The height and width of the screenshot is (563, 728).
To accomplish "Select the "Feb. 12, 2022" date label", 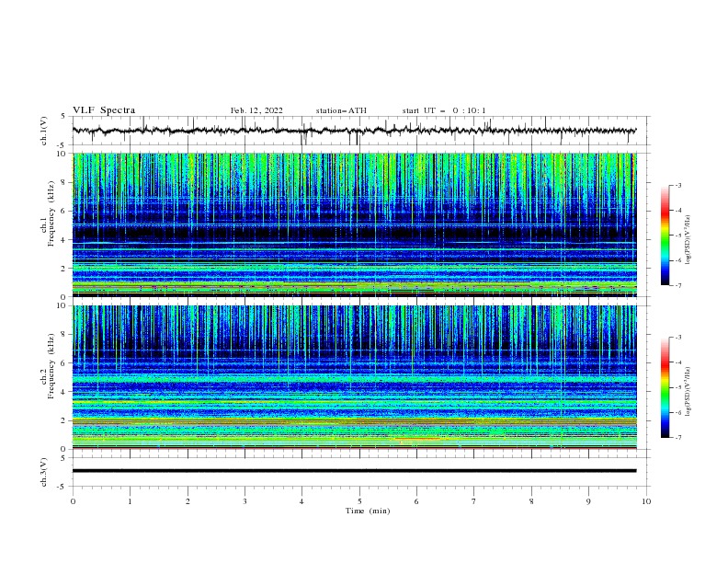I will (256, 110).
